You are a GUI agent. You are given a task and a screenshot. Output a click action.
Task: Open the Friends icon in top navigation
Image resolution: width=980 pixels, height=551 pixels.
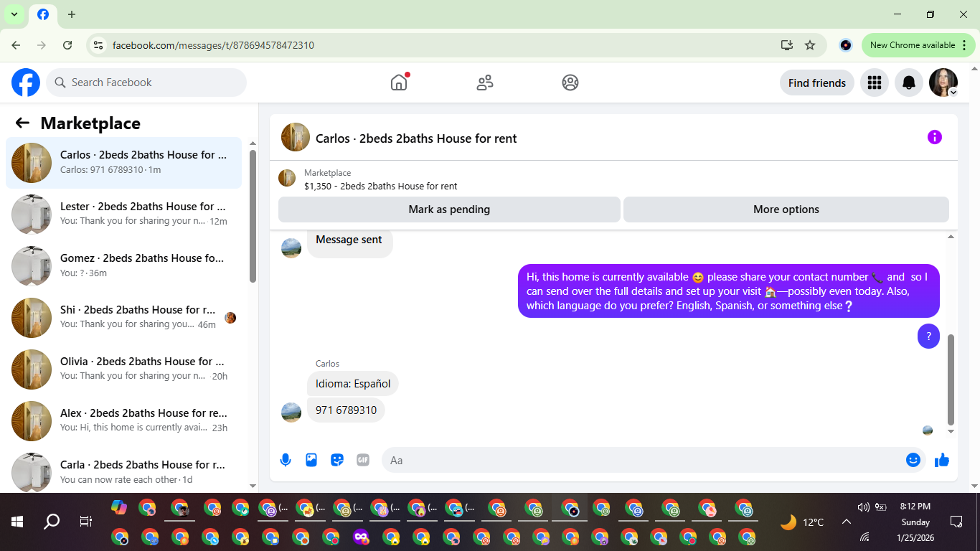[x=485, y=83]
